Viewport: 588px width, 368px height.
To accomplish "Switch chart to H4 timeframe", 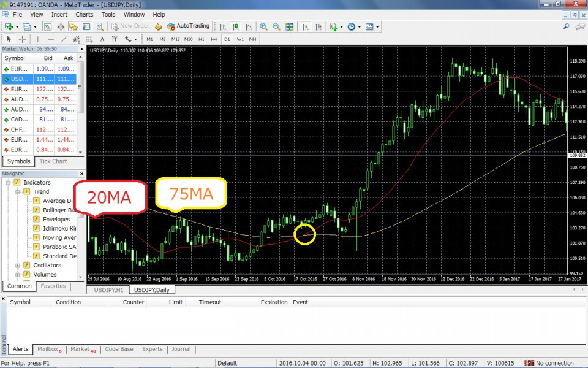I will tap(214, 39).
